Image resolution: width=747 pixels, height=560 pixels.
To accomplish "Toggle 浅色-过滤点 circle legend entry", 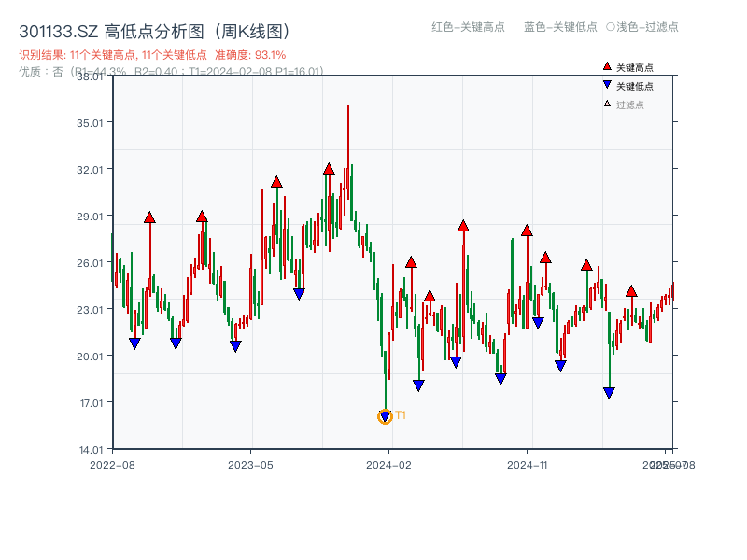I will pyautogui.click(x=641, y=28).
